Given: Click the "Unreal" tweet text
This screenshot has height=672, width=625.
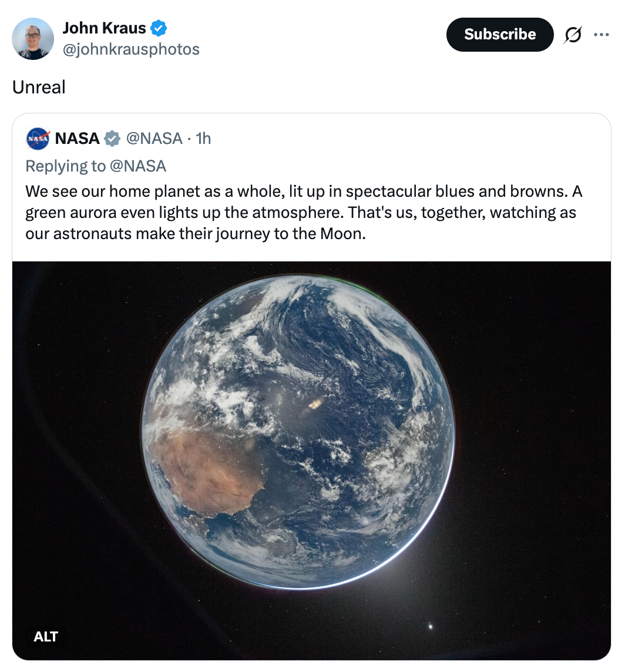Looking at the screenshot, I should 39,87.
